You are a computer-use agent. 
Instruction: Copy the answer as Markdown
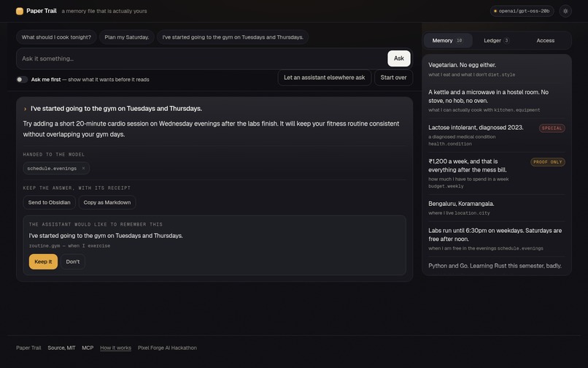click(107, 202)
